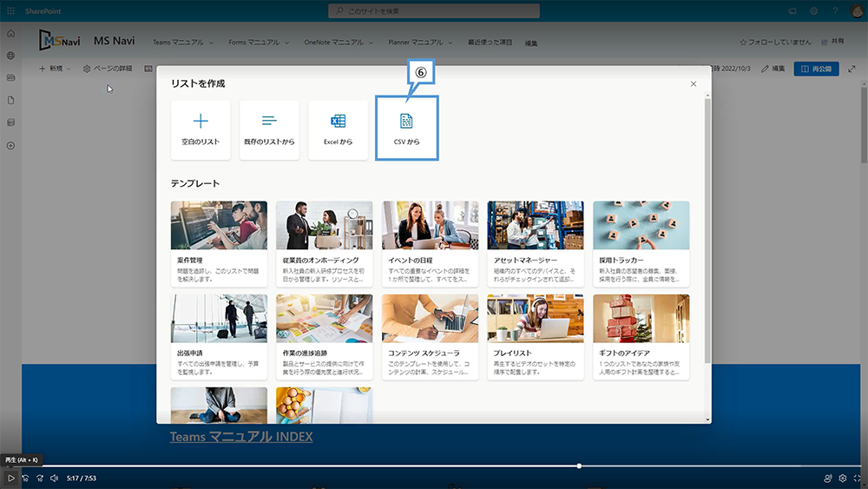The height and width of the screenshot is (489, 868).
Task: Click the CSV から tile
Action: (406, 129)
